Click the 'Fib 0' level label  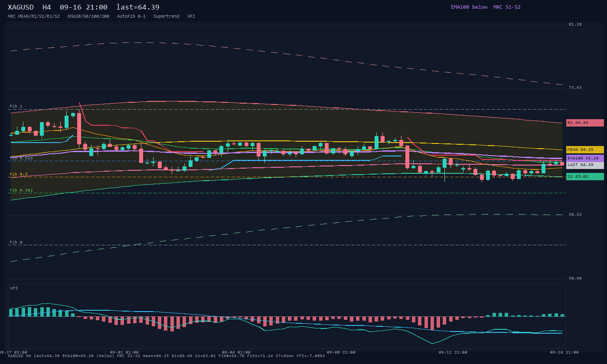16,242
